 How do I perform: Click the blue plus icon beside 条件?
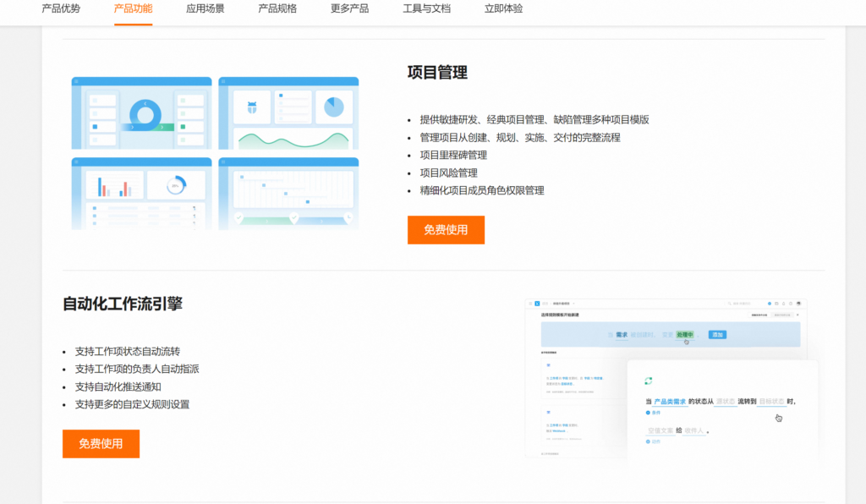(648, 411)
